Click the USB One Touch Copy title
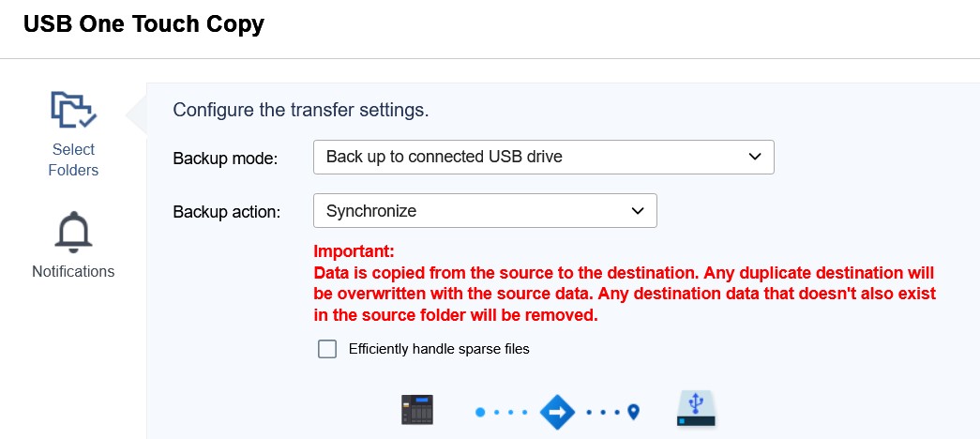Screen dimensions: 980x439 click(143, 25)
